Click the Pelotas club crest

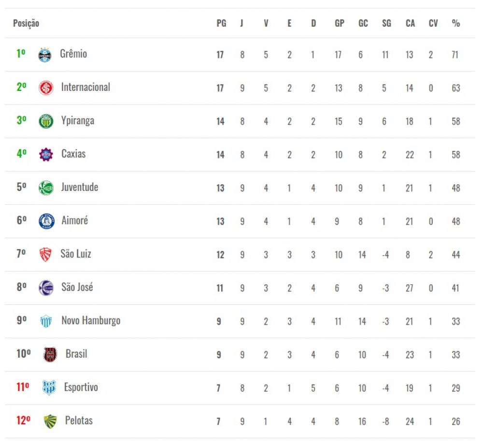(50, 421)
